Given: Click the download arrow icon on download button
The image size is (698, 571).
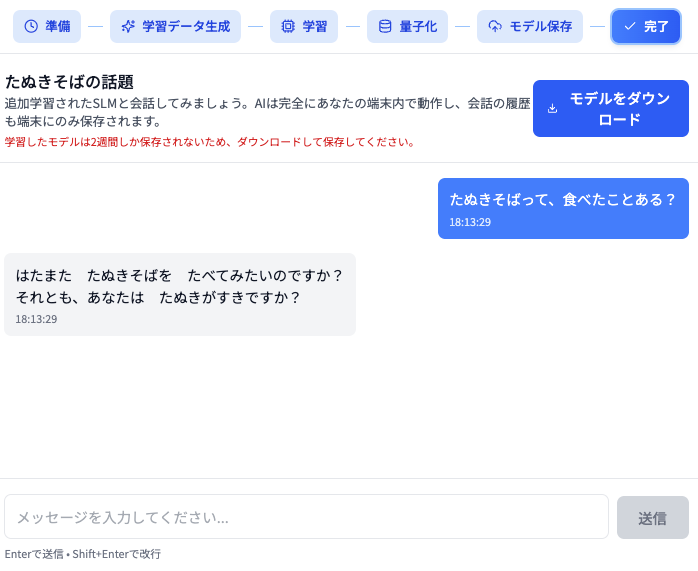Looking at the screenshot, I should point(552,109).
